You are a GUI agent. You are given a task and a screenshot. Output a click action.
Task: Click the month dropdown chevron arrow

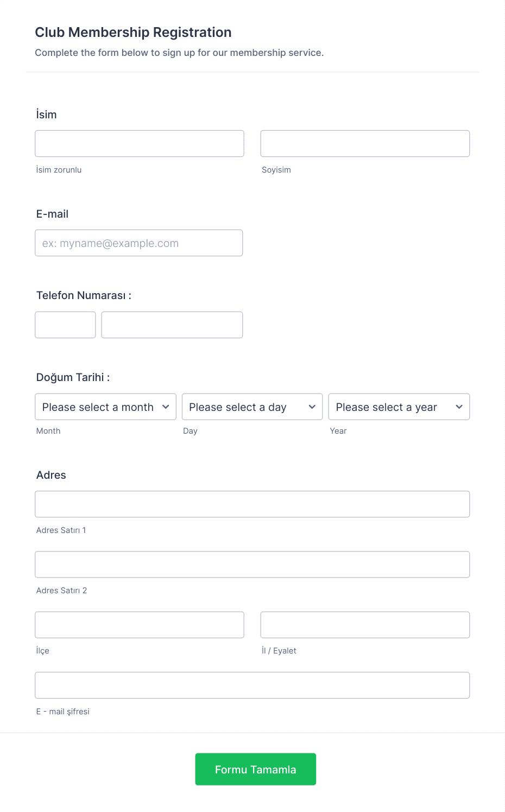point(166,407)
